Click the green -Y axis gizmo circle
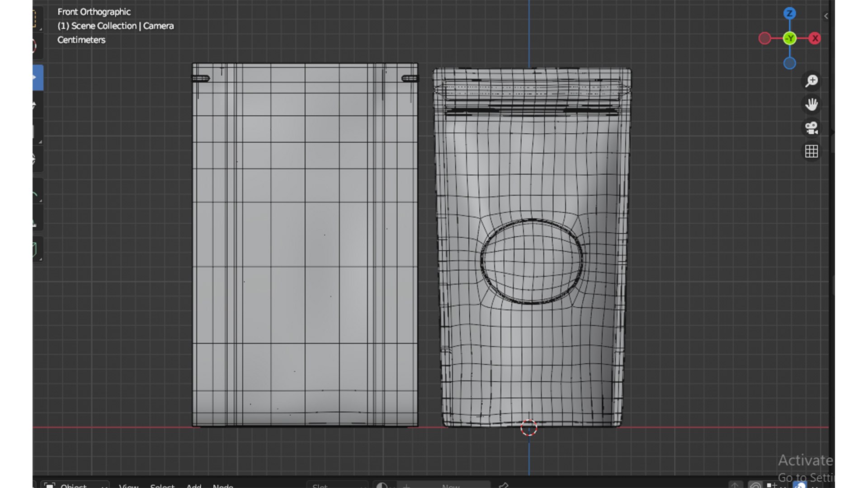 point(789,38)
